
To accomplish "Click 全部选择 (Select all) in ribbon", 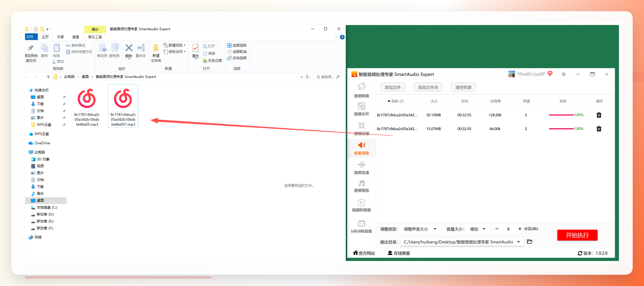I will tap(237, 45).
